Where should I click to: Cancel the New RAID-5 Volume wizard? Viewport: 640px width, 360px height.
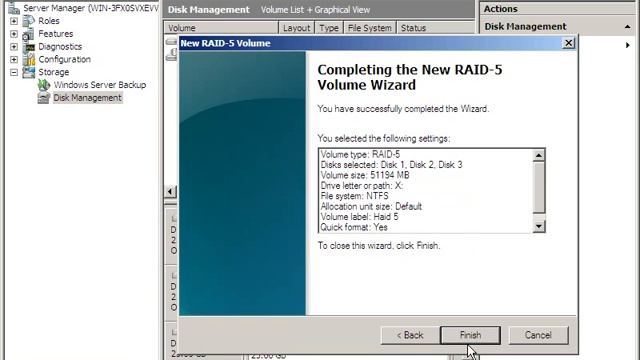coord(538,335)
